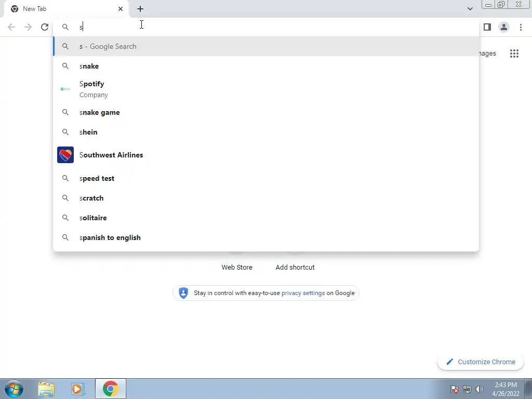This screenshot has height=399, width=532.
Task: Click the search icon beside 'solitaire'
Action: click(65, 218)
